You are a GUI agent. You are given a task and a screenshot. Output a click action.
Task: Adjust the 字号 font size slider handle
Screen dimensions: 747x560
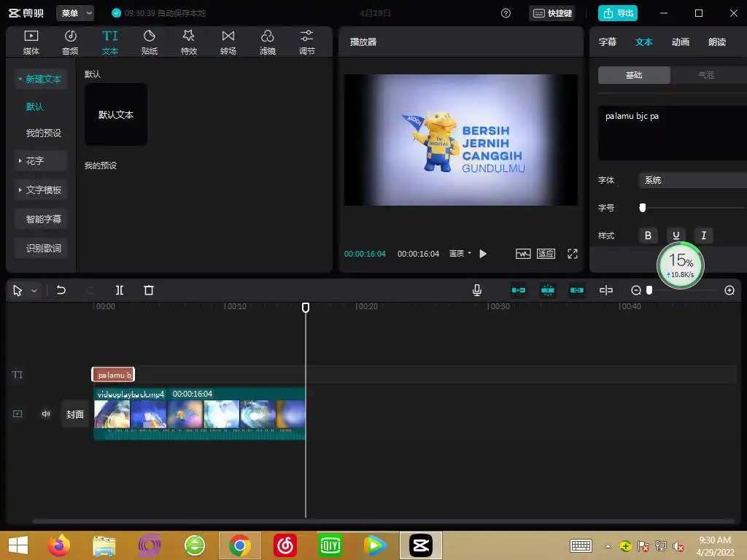(x=643, y=208)
